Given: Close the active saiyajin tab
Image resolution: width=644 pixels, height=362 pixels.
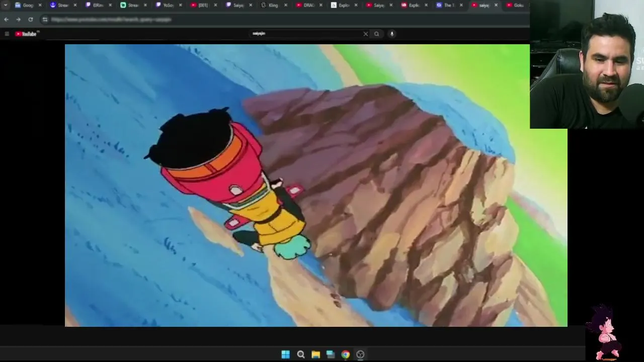Looking at the screenshot, I should 496,5.
